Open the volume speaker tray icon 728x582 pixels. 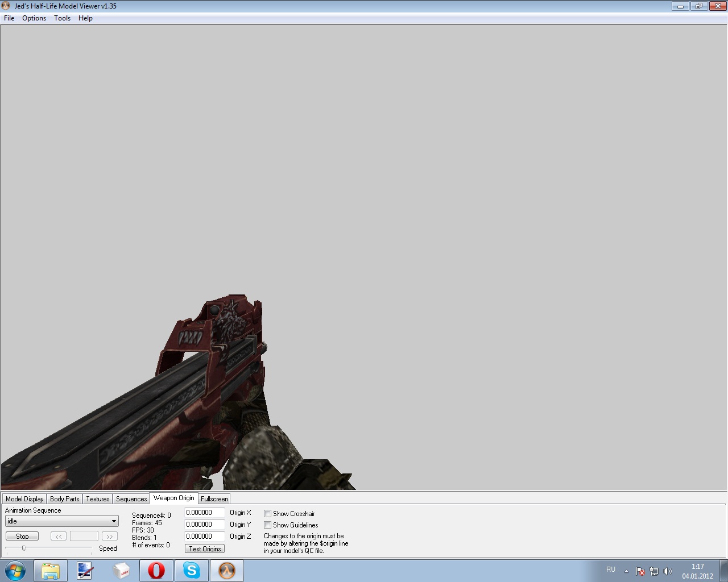pos(668,571)
